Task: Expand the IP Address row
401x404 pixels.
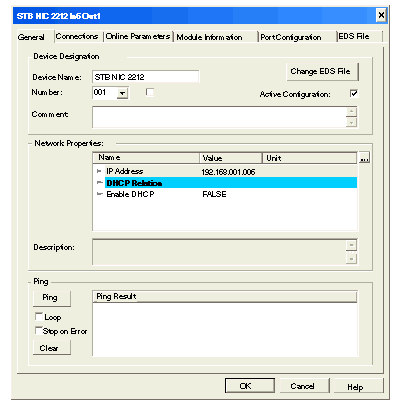Action: (99, 171)
